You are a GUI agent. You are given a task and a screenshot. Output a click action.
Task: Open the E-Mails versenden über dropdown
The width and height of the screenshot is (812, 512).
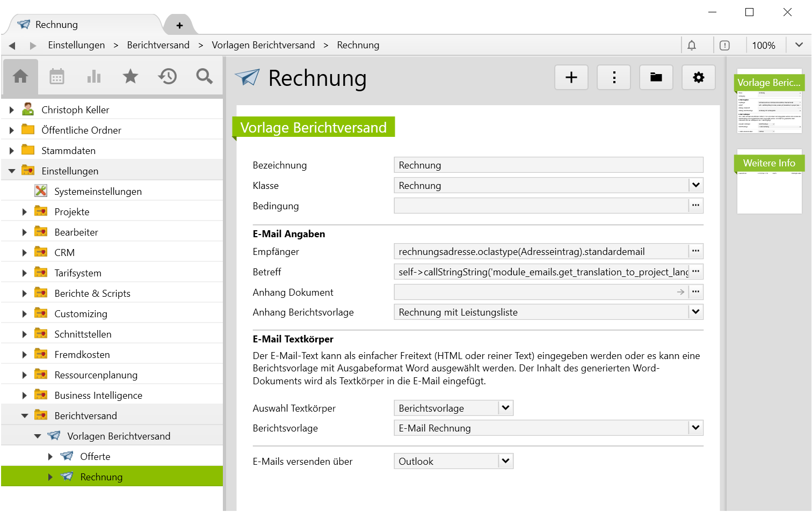(x=505, y=462)
